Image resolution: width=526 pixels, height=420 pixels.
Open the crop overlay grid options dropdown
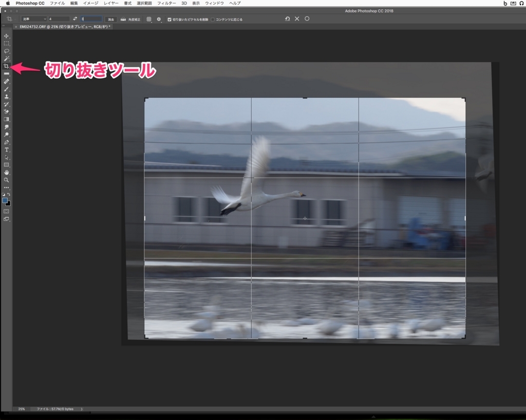tap(149, 19)
